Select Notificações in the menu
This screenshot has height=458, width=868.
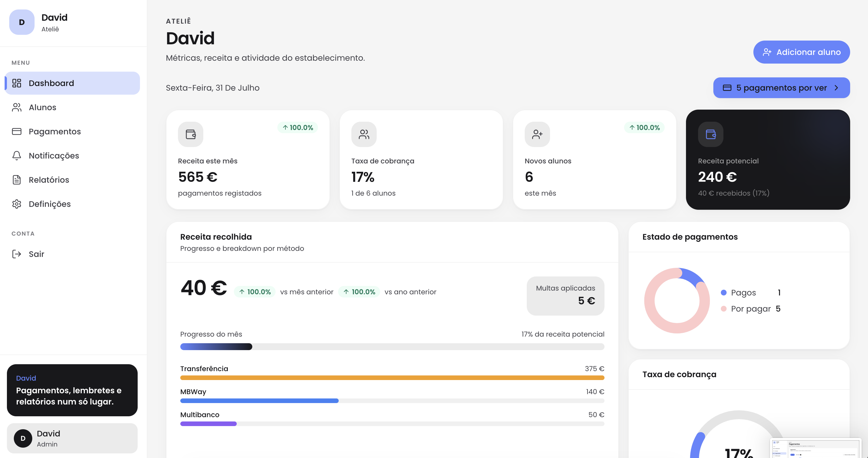pyautogui.click(x=73, y=155)
